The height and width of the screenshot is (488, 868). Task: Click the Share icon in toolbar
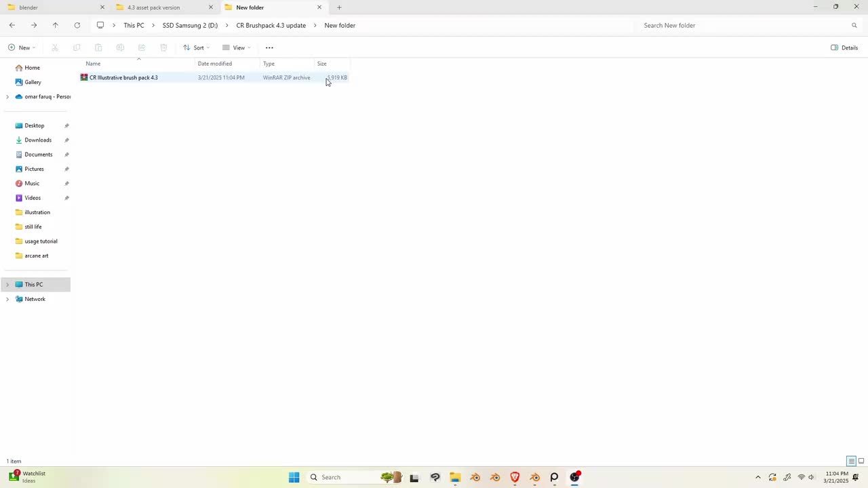(x=142, y=47)
